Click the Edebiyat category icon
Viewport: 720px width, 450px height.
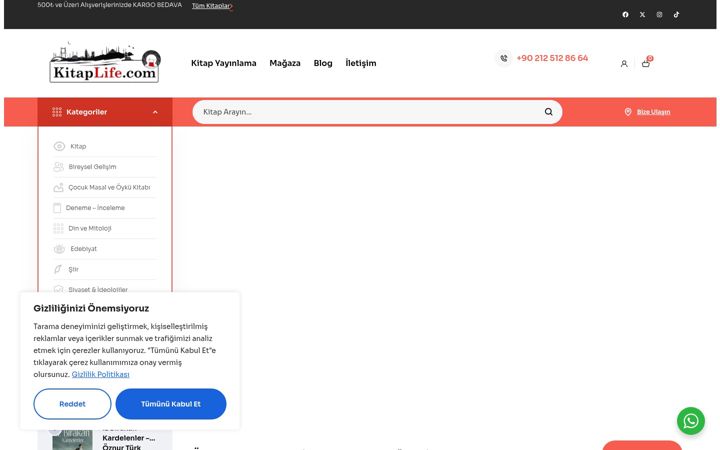(59, 249)
